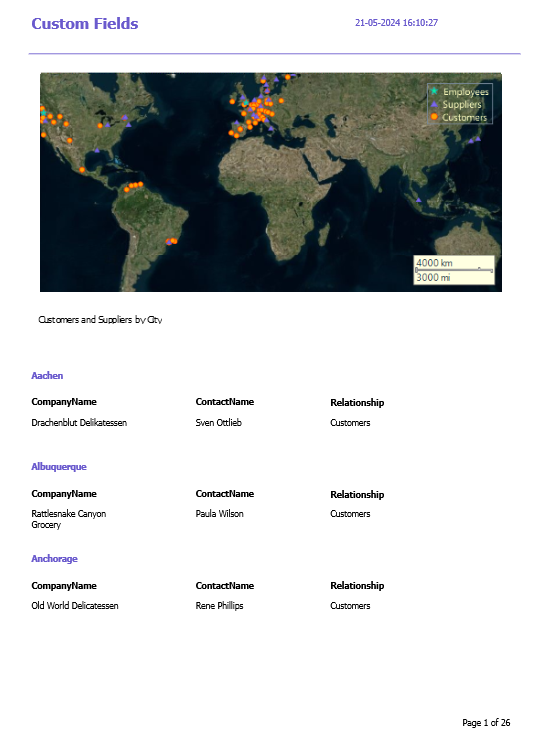Click Customers value in Old World Delicatessen row
Viewport: 541px width, 746px height.
pos(350,606)
